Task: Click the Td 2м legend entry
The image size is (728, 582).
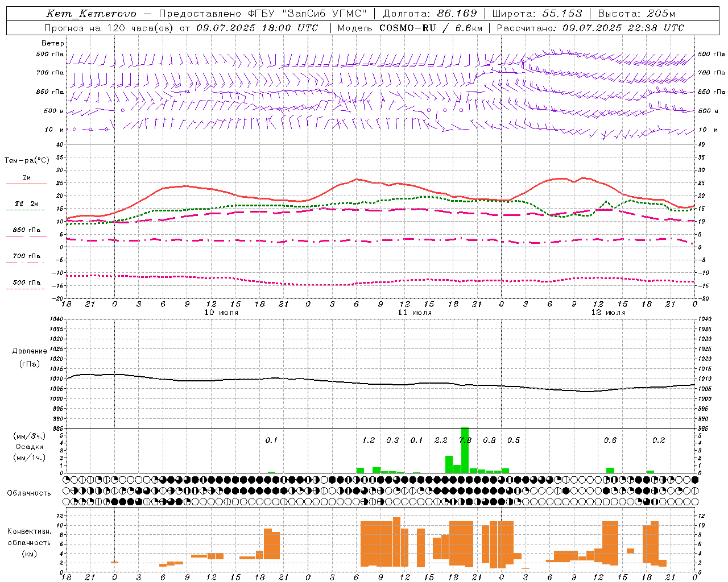Action: coord(26,203)
